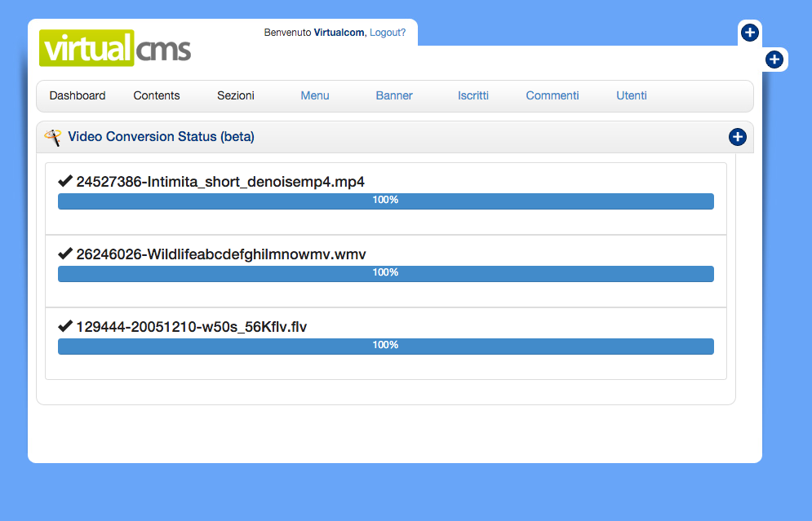Viewport: 812px width, 521px height.
Task: Click checkmark icon beside 26246026-Wildlife file
Action: click(x=65, y=254)
